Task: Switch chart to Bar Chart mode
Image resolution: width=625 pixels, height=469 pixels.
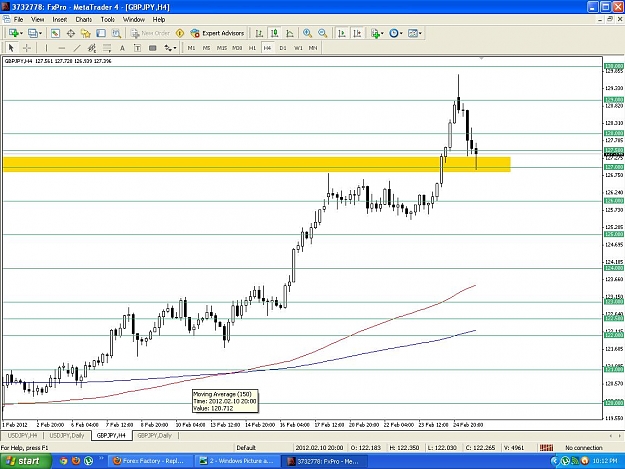Action: coord(259,33)
